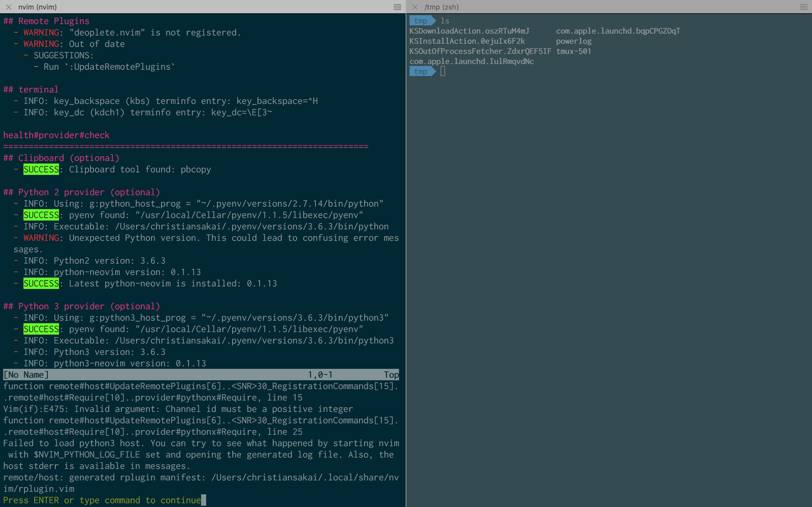
Task: Click the zsh cursor block to focus input
Action: coord(443,71)
